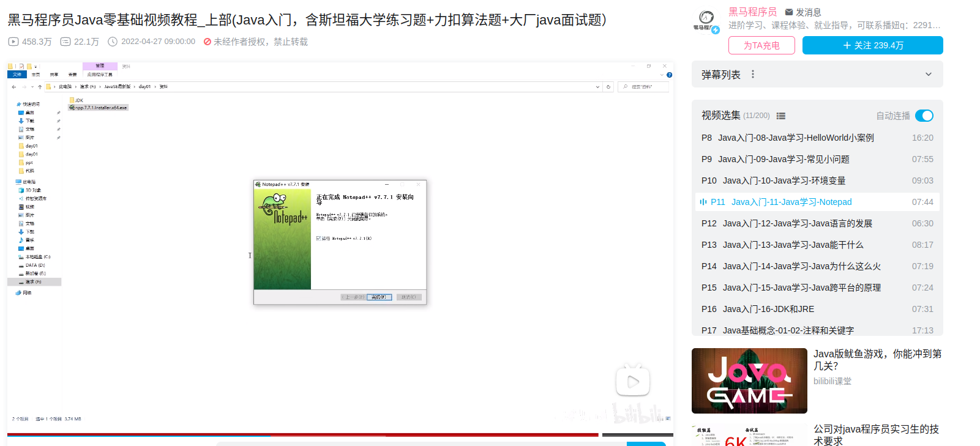This screenshot has width=980, height=446.
Task: Open Explorer address bar history dropdown
Action: point(598,87)
